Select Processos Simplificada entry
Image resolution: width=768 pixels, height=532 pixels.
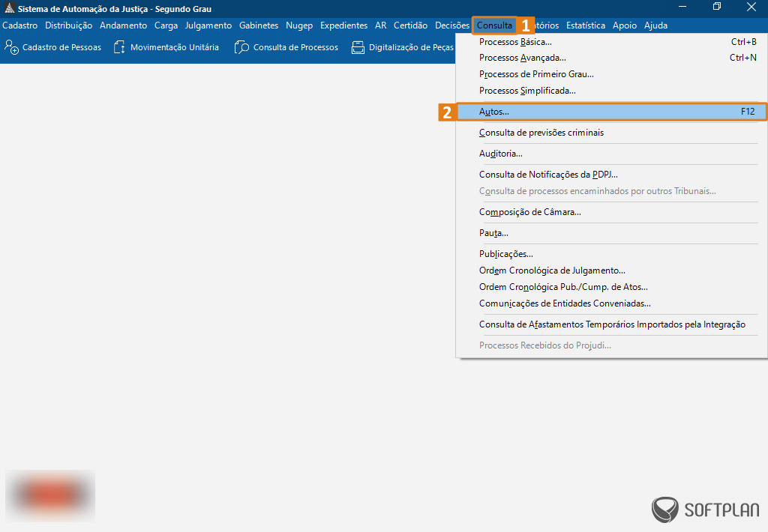[612, 91]
